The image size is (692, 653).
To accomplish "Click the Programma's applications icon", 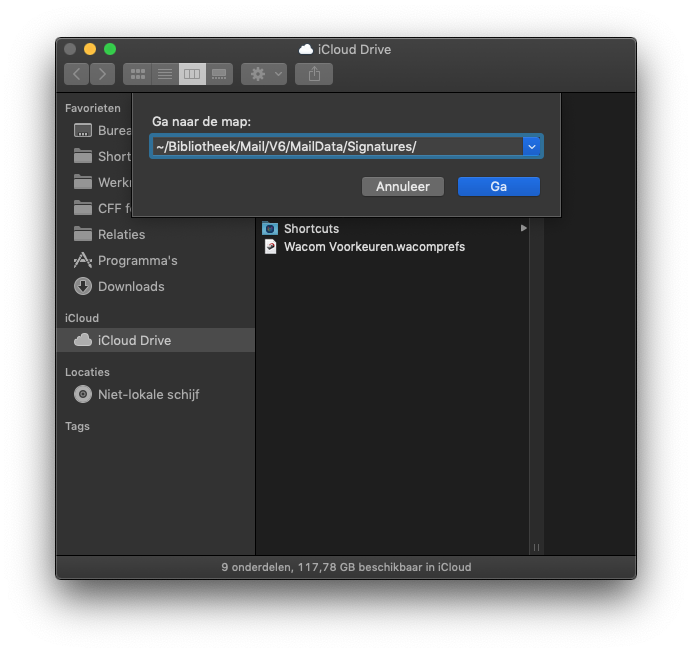I will [x=83, y=260].
